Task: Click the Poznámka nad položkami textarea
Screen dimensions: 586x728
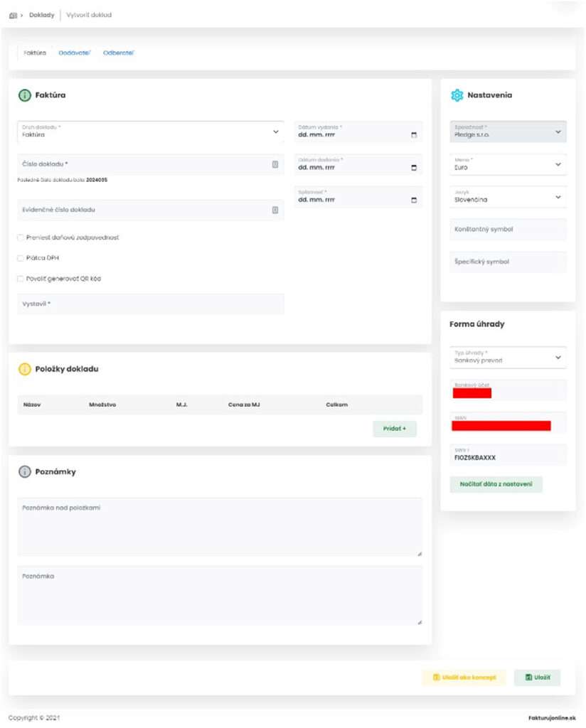Action: (220, 528)
